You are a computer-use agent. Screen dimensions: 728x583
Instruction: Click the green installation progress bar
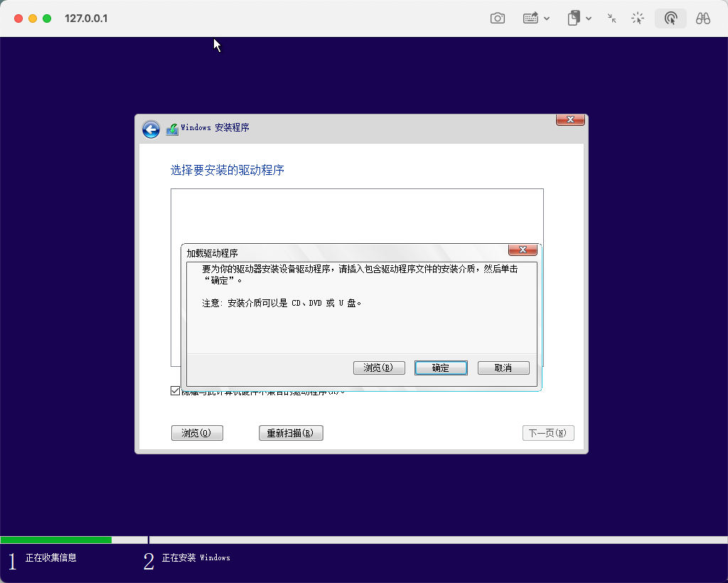click(x=56, y=540)
